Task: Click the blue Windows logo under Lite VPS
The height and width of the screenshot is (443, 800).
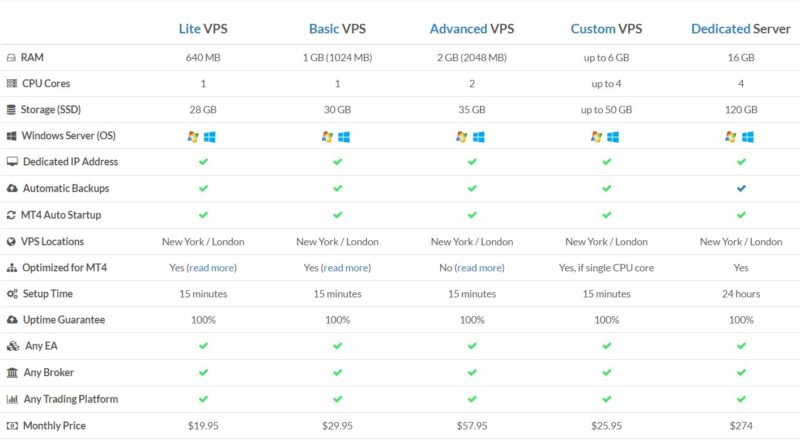Action: (x=210, y=137)
